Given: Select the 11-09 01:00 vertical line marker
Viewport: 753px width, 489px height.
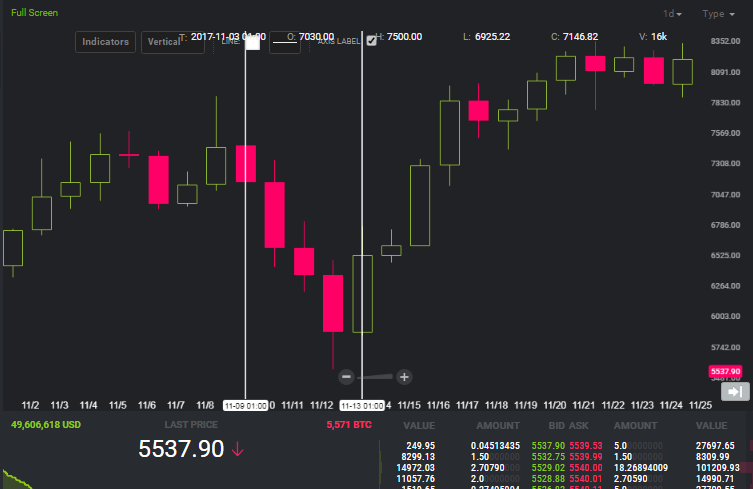Looking at the screenshot, I should pyautogui.click(x=245, y=406).
